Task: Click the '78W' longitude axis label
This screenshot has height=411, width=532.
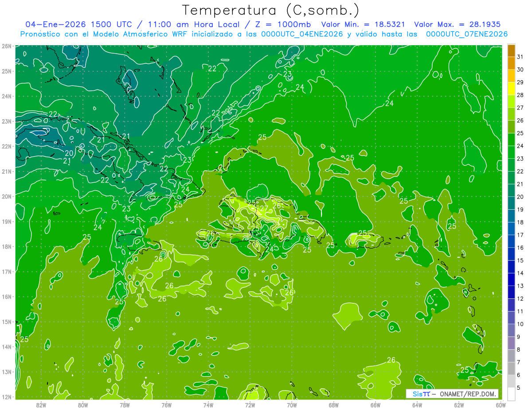Action: pyautogui.click(x=125, y=405)
